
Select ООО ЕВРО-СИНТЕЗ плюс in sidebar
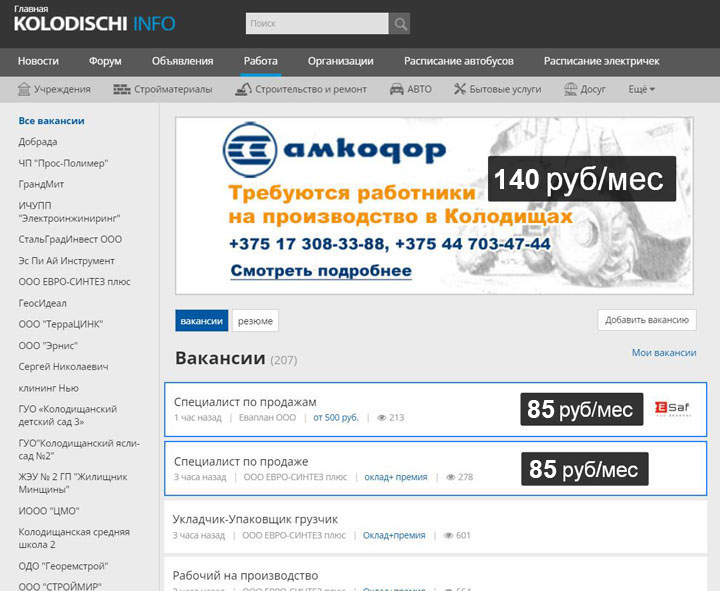[74, 281]
